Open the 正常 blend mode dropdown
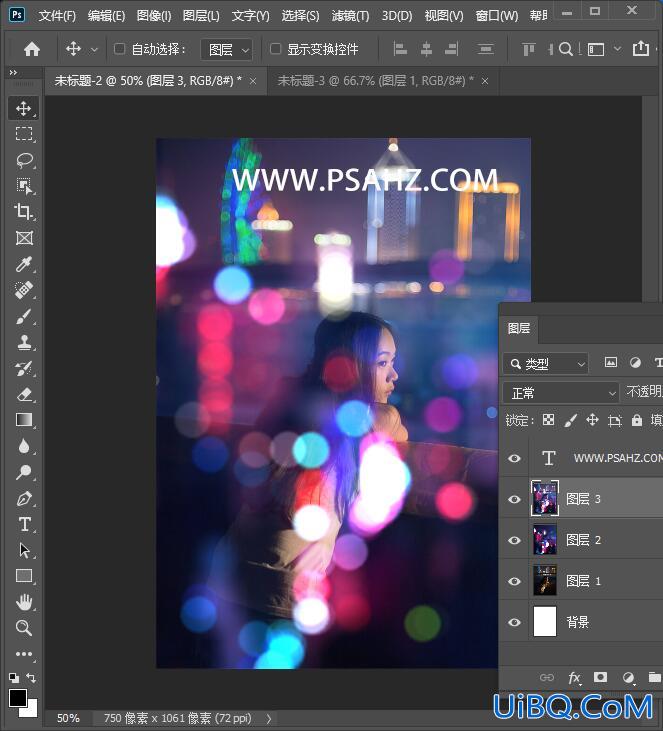Screen dimensions: 663x731 pos(561,393)
